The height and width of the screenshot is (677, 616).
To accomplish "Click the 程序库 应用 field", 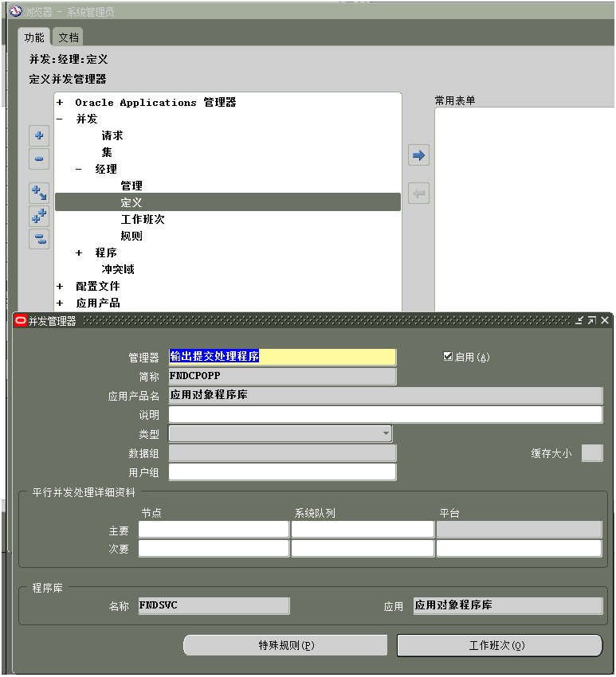I will [508, 606].
